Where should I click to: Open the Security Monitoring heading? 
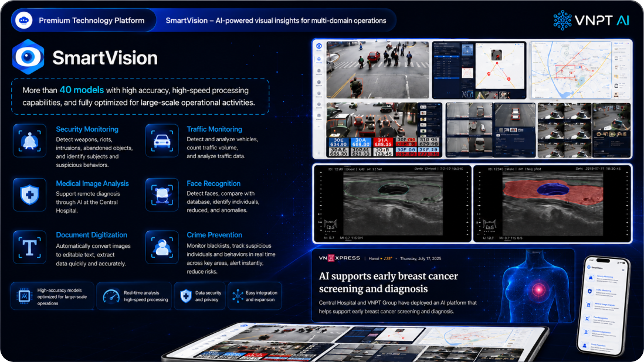pos(87,129)
